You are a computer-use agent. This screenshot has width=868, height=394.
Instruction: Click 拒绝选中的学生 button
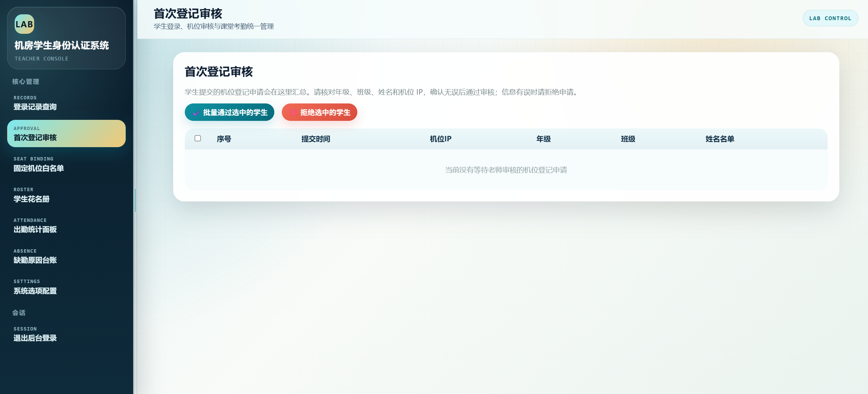point(319,112)
